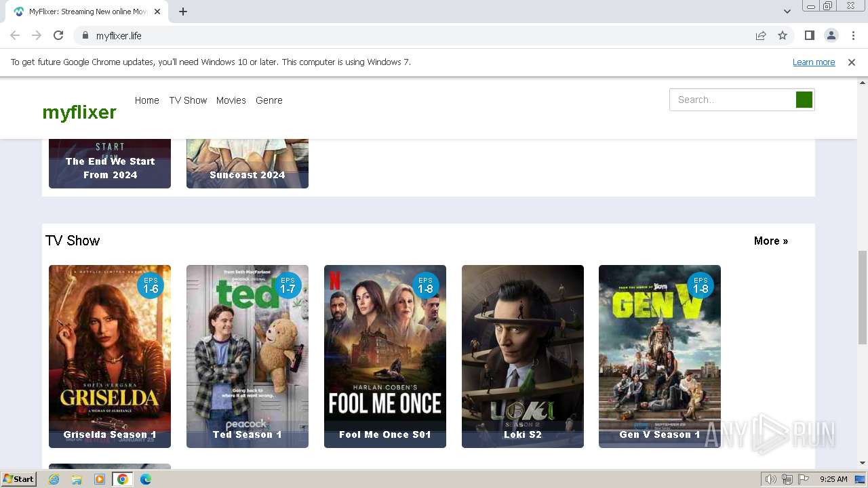Open File Explorer from taskbar

77,479
